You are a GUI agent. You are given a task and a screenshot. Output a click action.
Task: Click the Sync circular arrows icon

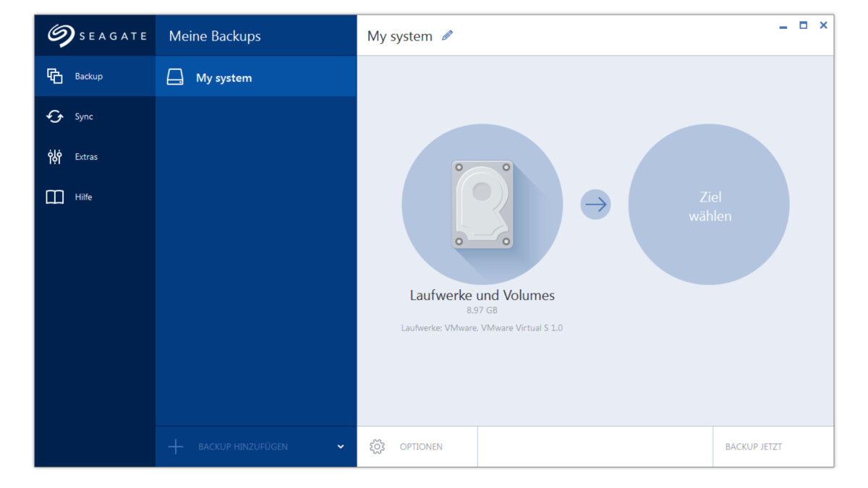tap(55, 116)
